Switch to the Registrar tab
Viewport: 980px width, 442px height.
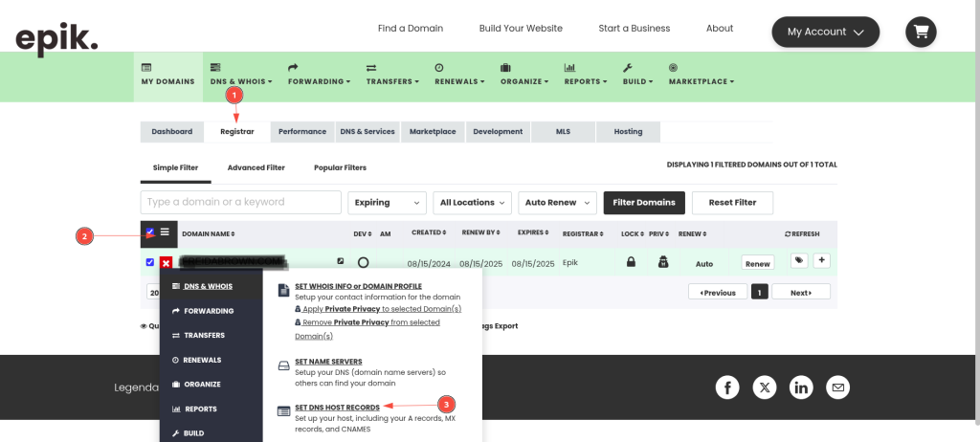237,132
